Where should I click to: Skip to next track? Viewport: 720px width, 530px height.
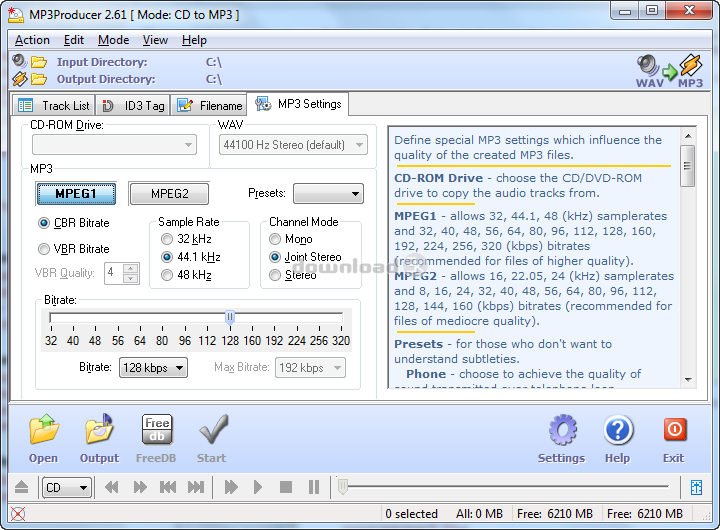point(196,487)
